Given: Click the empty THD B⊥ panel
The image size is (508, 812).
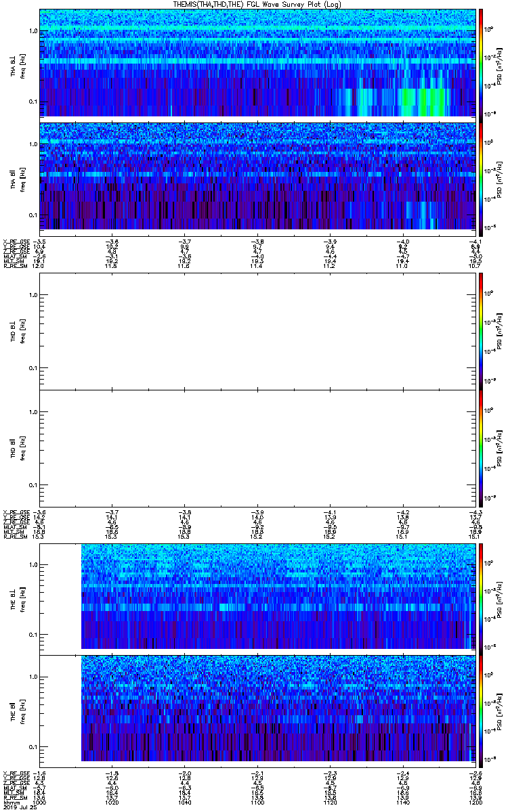Looking at the screenshot, I should coord(257,331).
